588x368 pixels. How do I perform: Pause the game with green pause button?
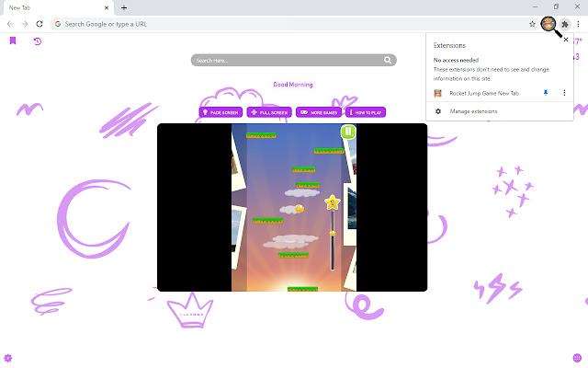point(348,132)
